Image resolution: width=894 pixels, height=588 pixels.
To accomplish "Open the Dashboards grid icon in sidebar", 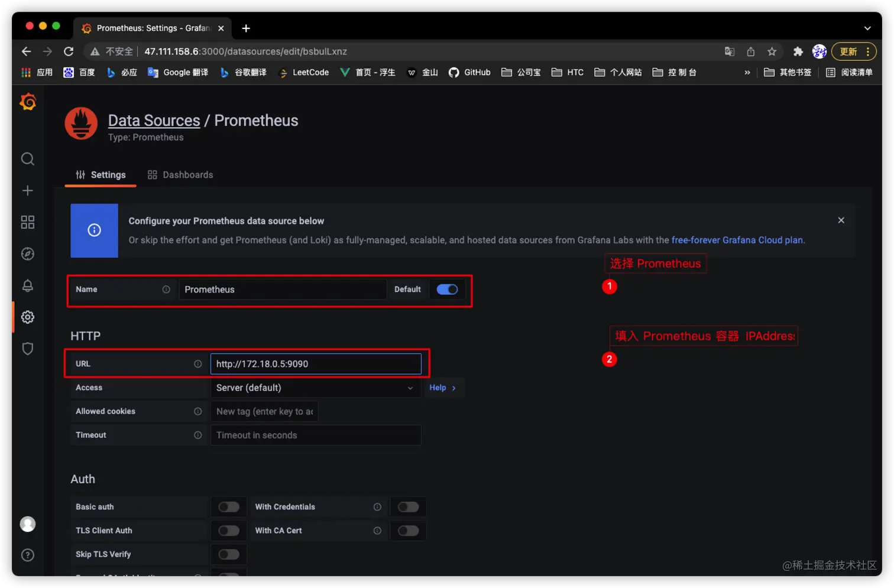I will pyautogui.click(x=28, y=222).
